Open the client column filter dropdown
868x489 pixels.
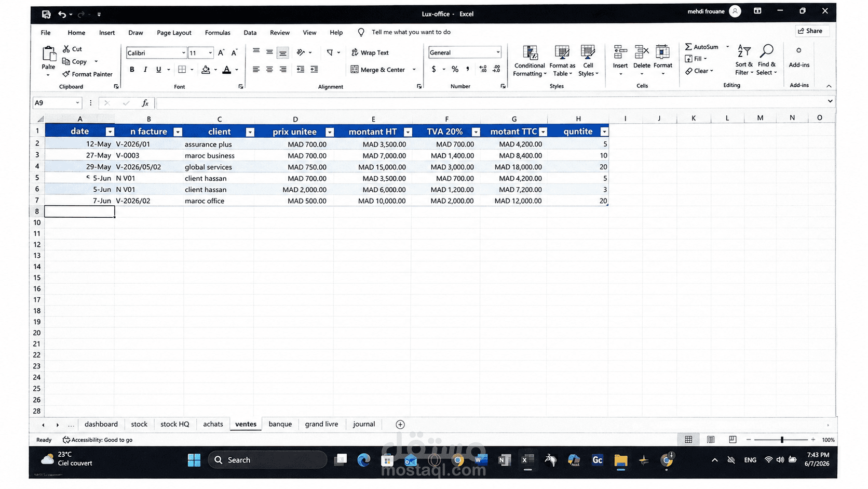pos(250,132)
